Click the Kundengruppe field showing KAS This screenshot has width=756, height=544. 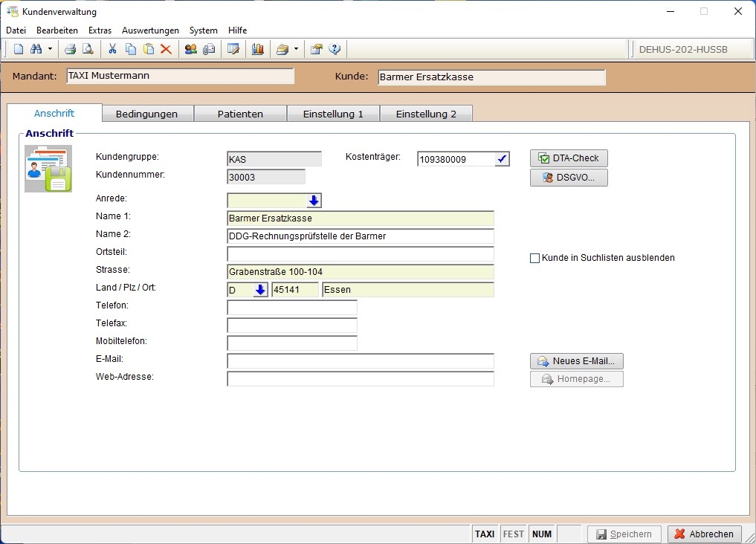point(274,160)
